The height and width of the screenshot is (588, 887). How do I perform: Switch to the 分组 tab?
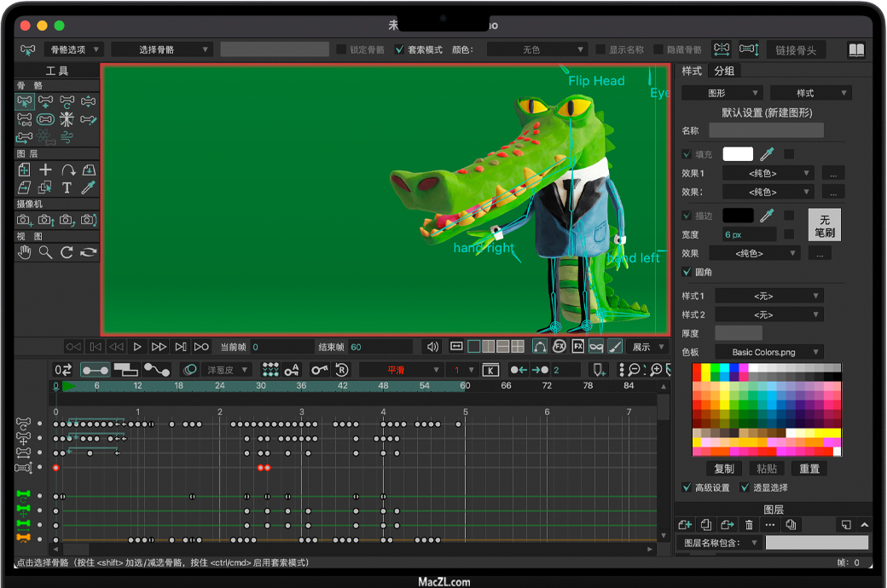pyautogui.click(x=724, y=71)
